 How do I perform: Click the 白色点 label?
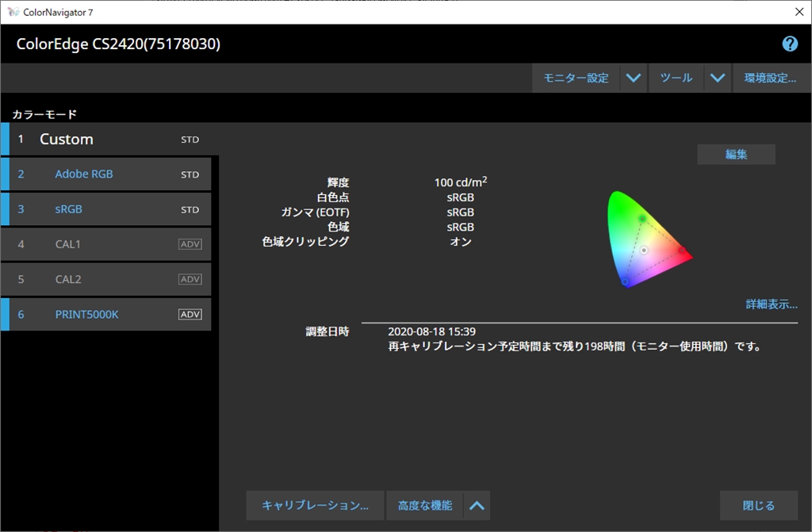(x=333, y=197)
